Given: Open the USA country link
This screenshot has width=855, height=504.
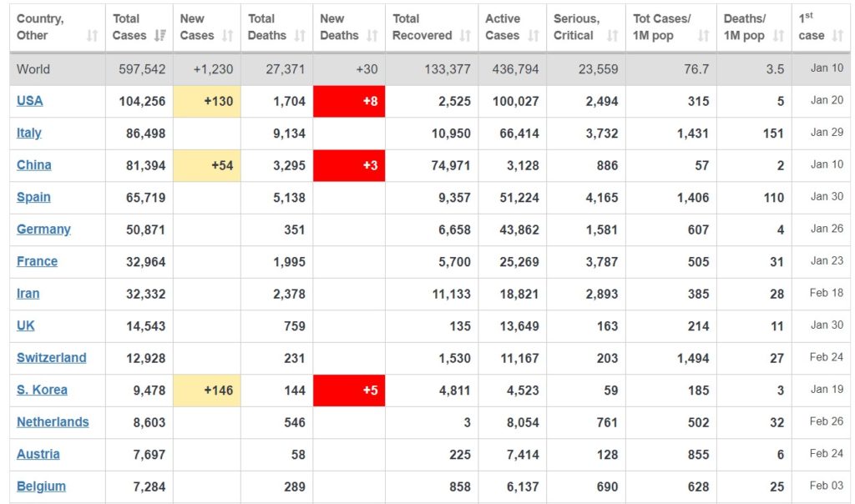Looking at the screenshot, I should point(29,101).
